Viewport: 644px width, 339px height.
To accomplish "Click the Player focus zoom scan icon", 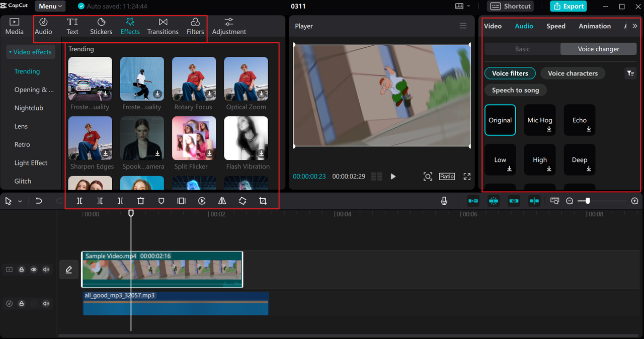I will pos(428,177).
